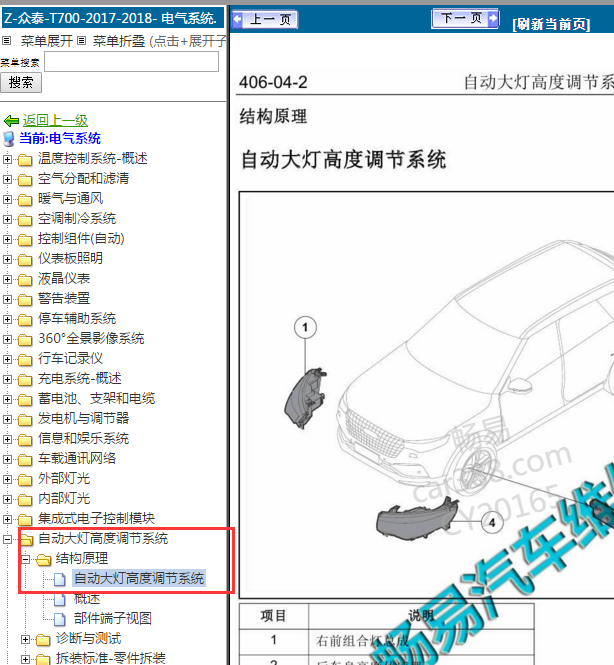Screen dimensions: 614x665
Task: Click the 右前组合灯总成 table cell
Action: [x=421, y=640]
